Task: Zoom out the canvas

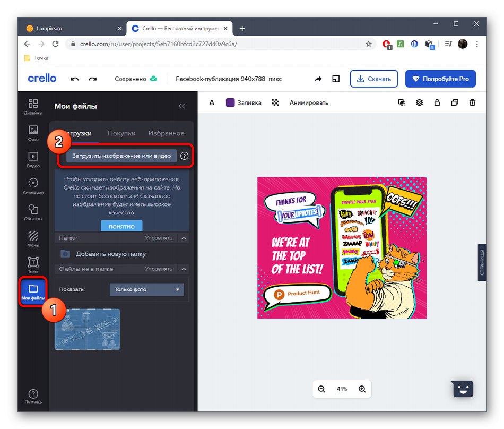Action: tap(321, 389)
